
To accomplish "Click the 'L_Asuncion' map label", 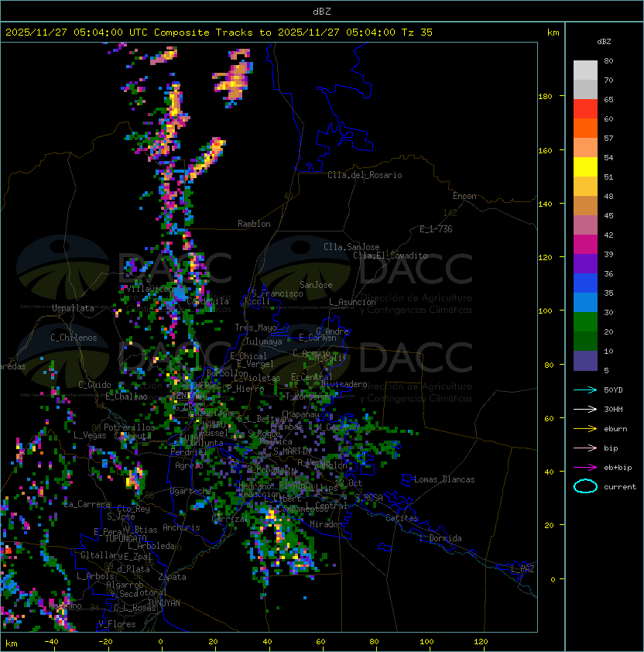I will (x=352, y=302).
